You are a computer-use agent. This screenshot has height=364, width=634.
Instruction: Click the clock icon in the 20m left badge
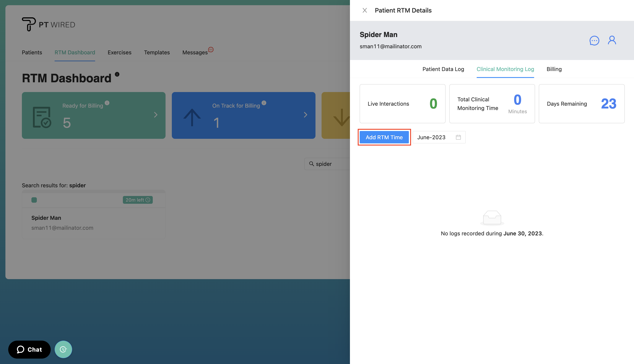[x=148, y=200]
